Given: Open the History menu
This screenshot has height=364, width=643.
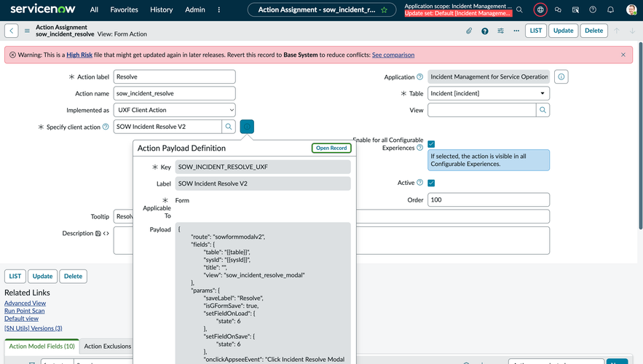Looking at the screenshot, I should point(161,9).
